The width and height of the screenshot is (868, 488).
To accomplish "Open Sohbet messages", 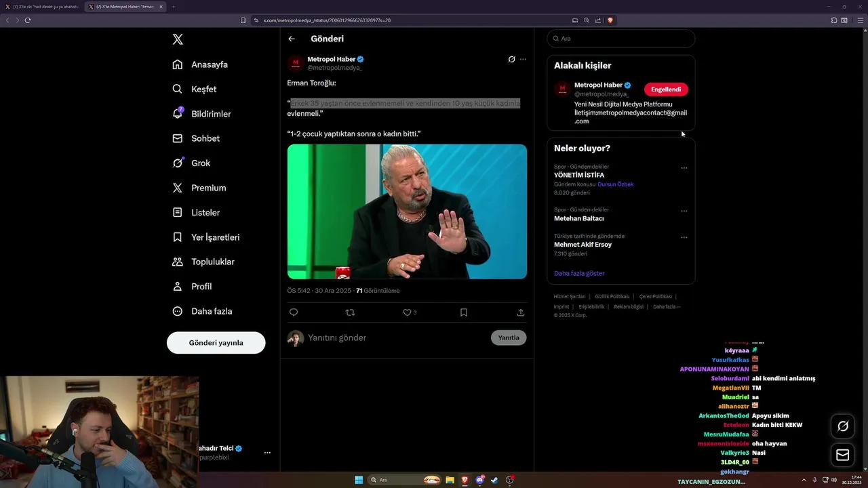I will (x=196, y=138).
